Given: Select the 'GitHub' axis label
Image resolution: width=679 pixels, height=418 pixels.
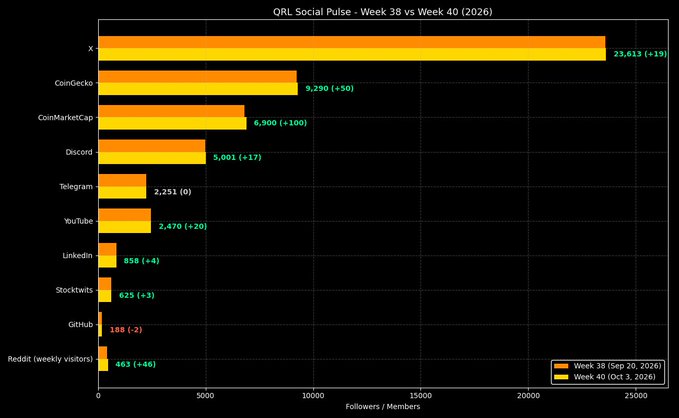Looking at the screenshot, I should click(x=81, y=324).
